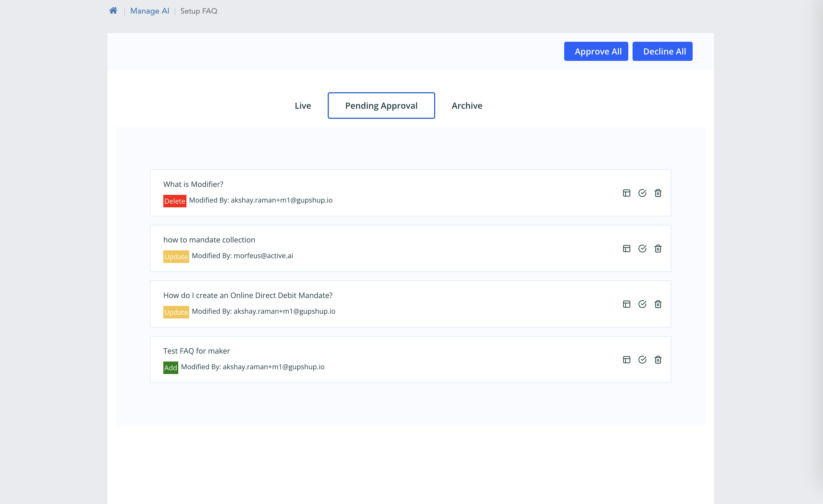Screen dimensions: 823x504
Task: Click the Test FAQ for maker title
Action: click(196, 351)
